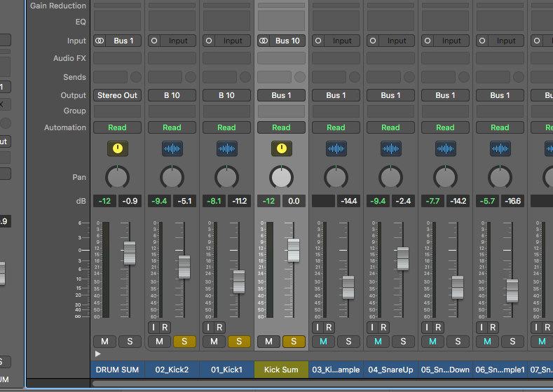Click the 05_Sn...Down waveform icon
Screen dimensions: 553x392
(446, 148)
